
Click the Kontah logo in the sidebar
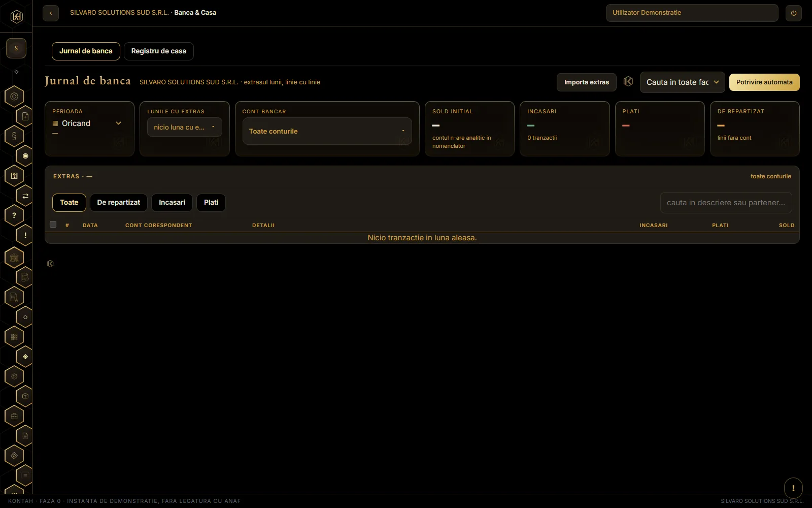tap(16, 17)
